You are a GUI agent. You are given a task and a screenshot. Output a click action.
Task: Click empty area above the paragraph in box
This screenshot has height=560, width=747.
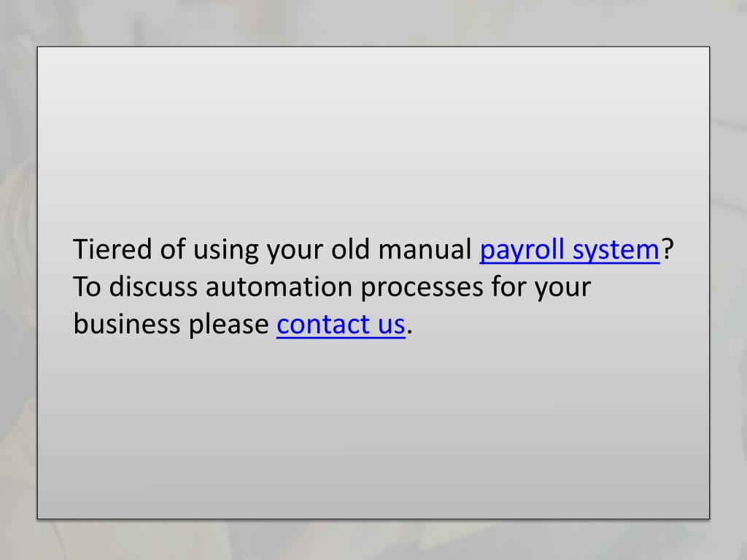pyautogui.click(x=373, y=138)
